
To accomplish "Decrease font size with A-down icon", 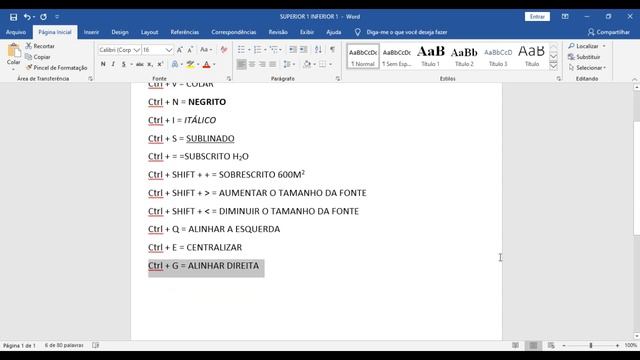I will 190,50.
